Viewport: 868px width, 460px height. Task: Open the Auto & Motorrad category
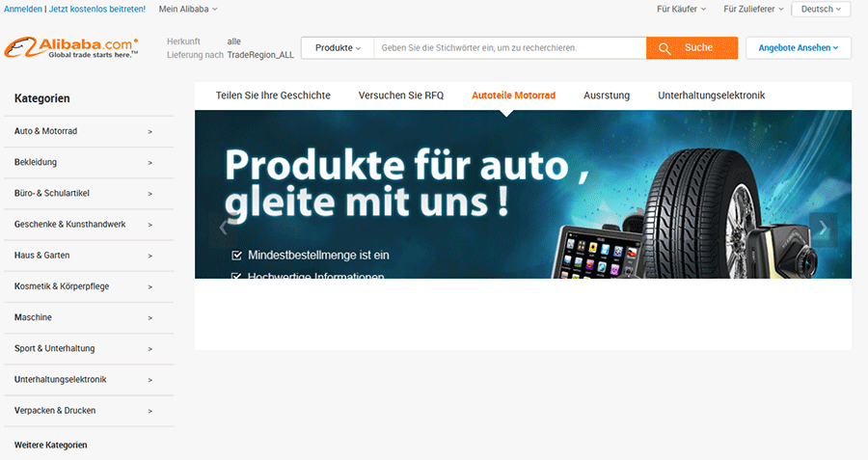tap(45, 131)
